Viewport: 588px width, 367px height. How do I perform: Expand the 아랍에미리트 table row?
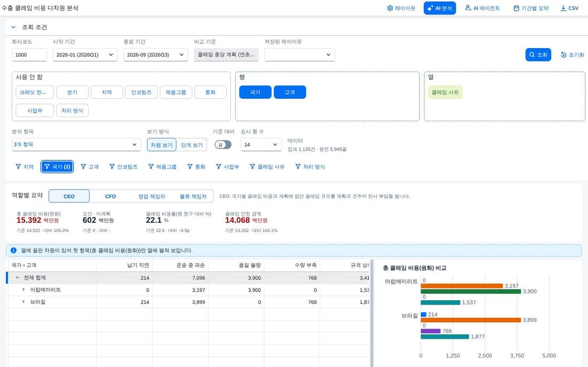click(x=23, y=290)
